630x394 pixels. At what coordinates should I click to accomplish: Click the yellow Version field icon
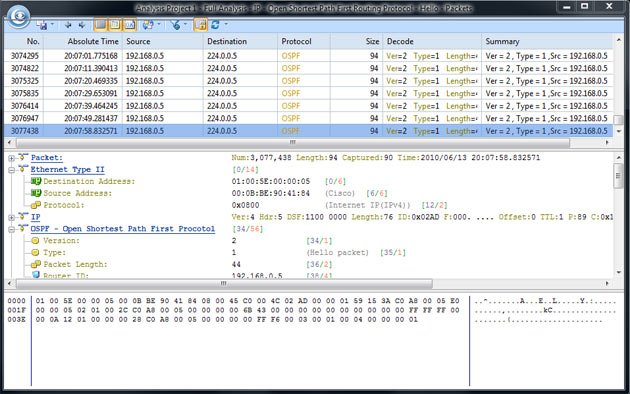[x=35, y=241]
